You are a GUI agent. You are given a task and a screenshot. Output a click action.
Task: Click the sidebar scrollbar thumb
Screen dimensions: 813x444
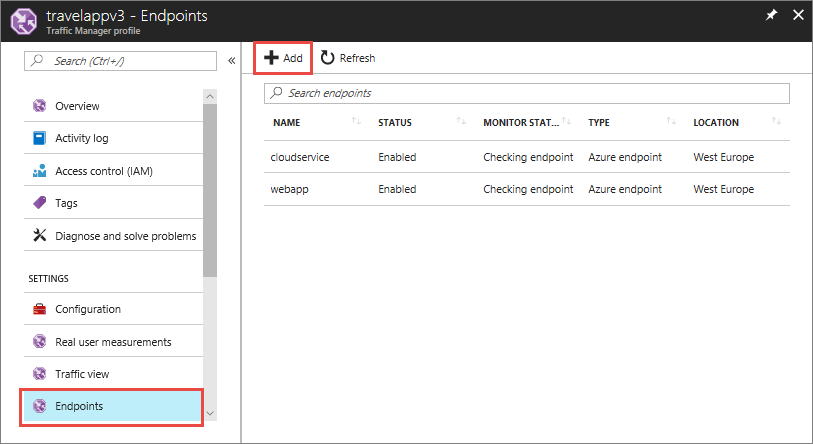[x=210, y=190]
